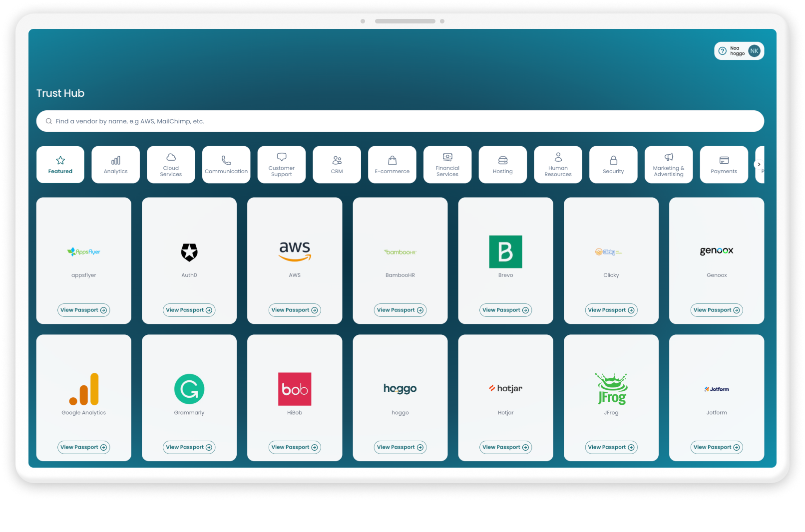Click the hoggo logo
The image size is (805, 532).
pos(400,389)
